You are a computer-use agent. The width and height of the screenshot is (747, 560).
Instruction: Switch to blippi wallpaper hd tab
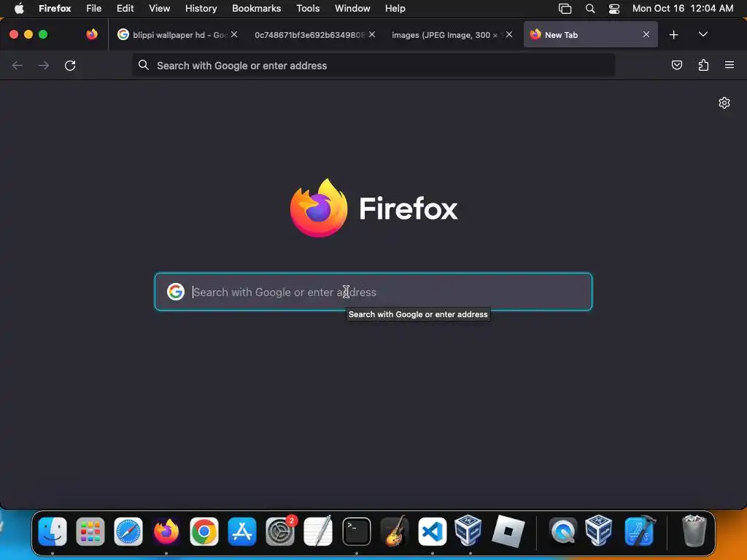pos(177,35)
